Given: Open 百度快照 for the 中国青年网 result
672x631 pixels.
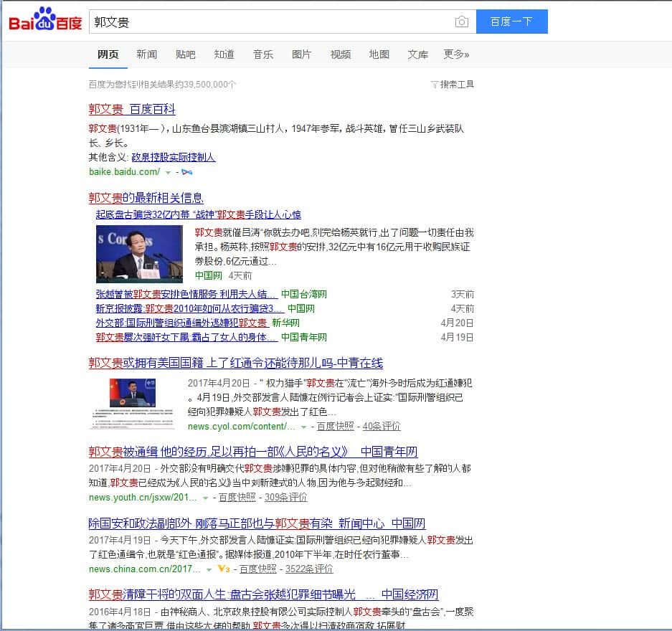Looking at the screenshot, I should point(237,497).
